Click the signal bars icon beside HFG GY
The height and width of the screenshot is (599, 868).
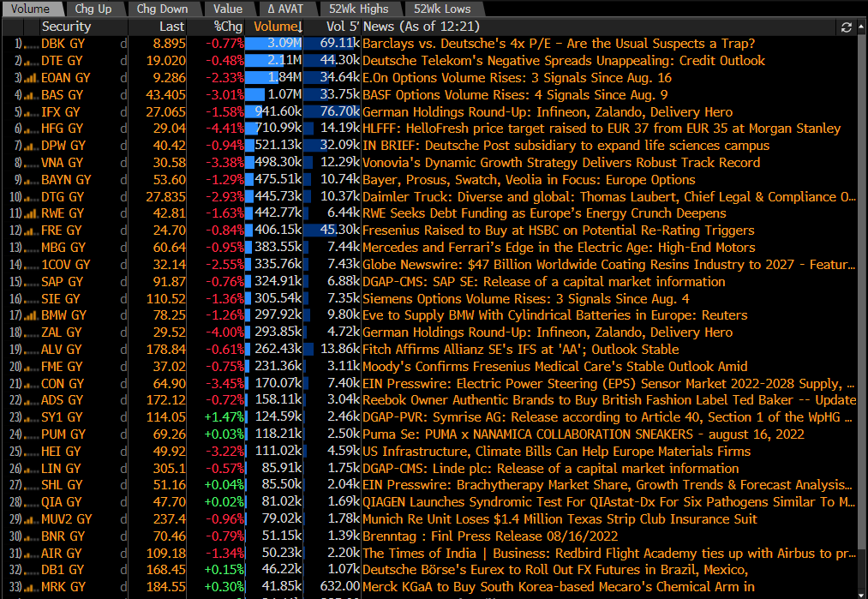32,129
